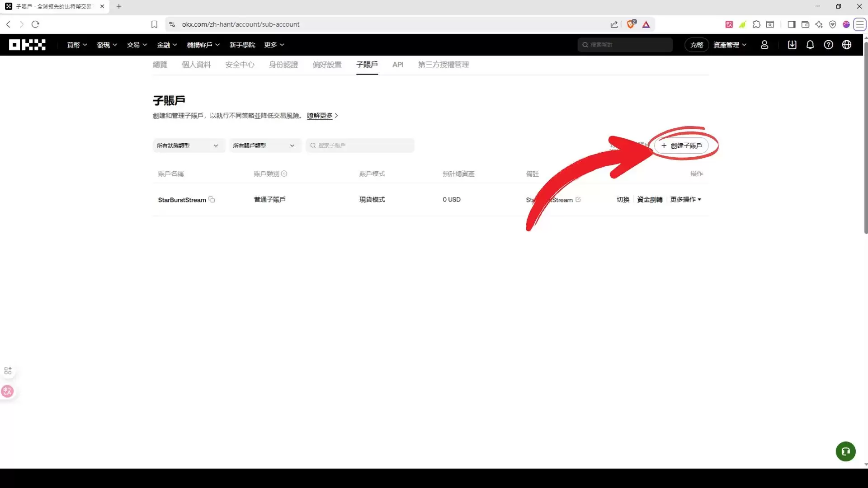Switch to the 安全中心 tab
The height and width of the screenshot is (488, 868).
pyautogui.click(x=240, y=65)
